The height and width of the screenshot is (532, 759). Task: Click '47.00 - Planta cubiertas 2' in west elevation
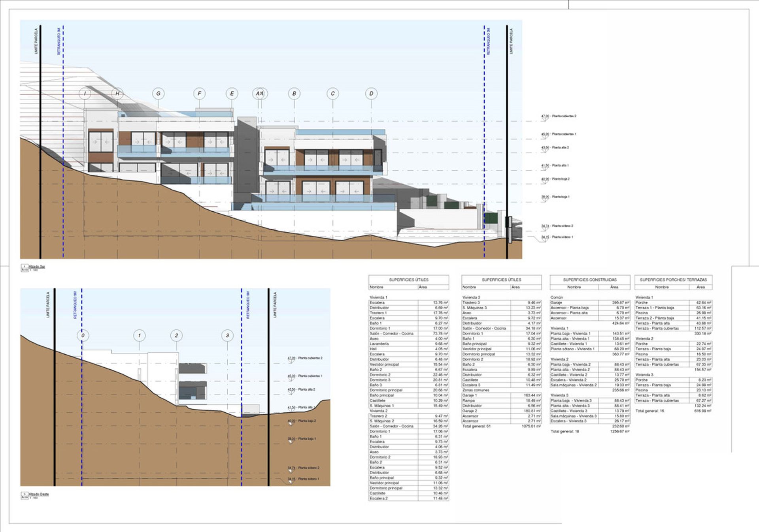305,358
